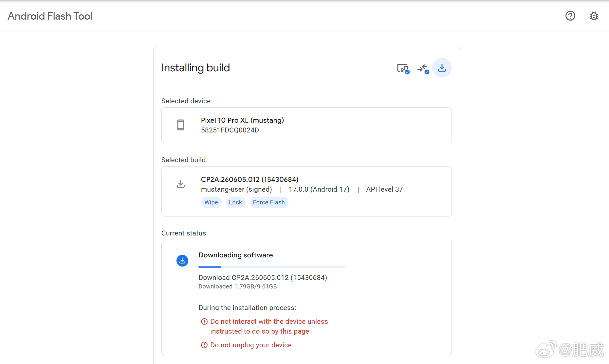Select the device connected step icon
Image resolution: width=609 pixels, height=364 pixels.
403,68
